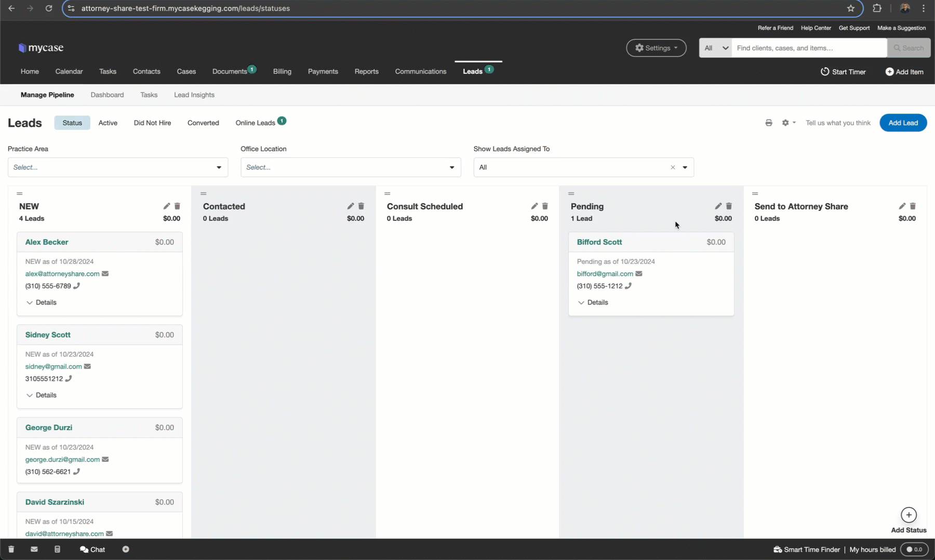Open the Office Location dropdown
Screen dimensions: 935x560
coord(350,167)
